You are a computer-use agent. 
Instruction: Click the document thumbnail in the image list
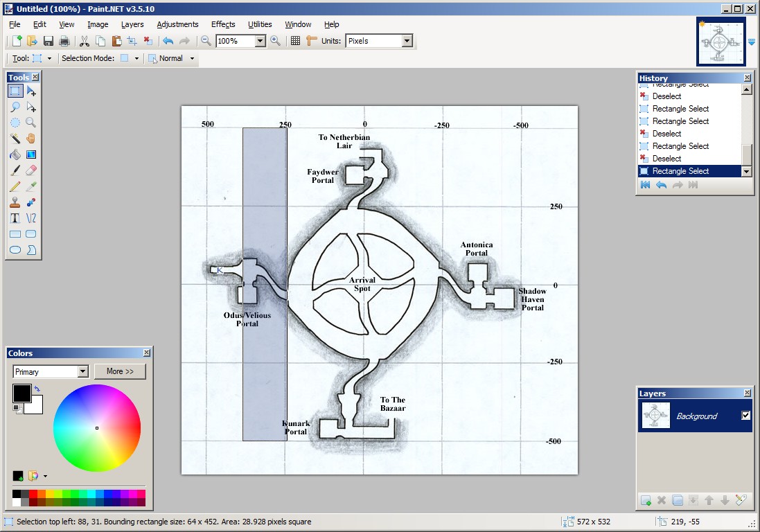click(x=721, y=42)
